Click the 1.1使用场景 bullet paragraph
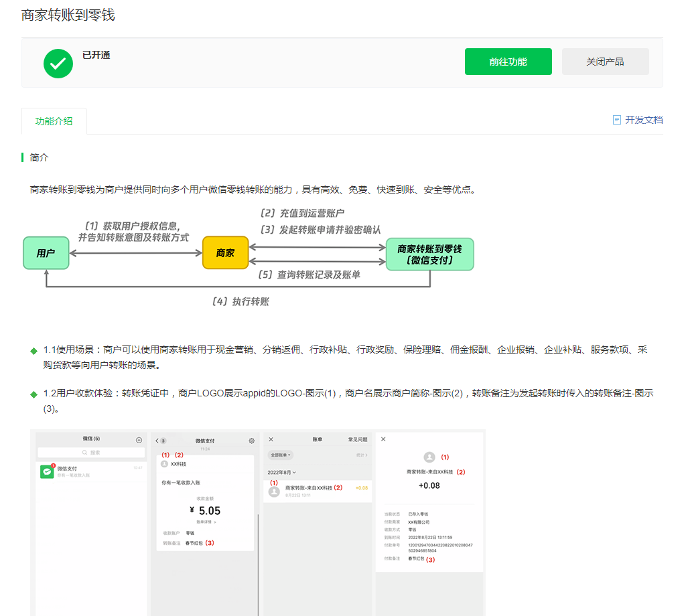Viewport: 686px width, 616px height. pyautogui.click(x=345, y=357)
